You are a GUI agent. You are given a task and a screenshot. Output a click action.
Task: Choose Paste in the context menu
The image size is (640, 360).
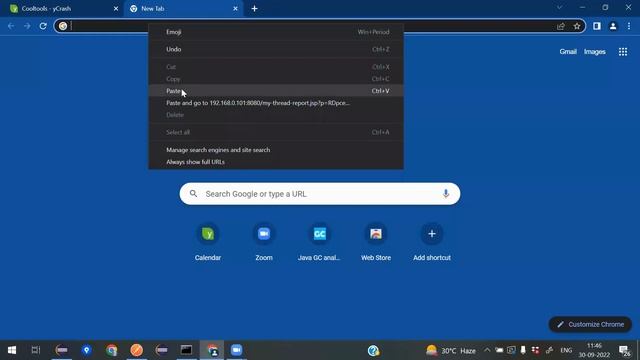pyautogui.click(x=276, y=91)
